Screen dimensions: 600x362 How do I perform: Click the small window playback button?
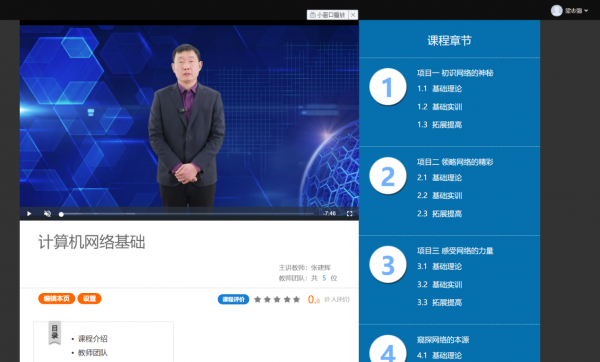click(x=328, y=15)
